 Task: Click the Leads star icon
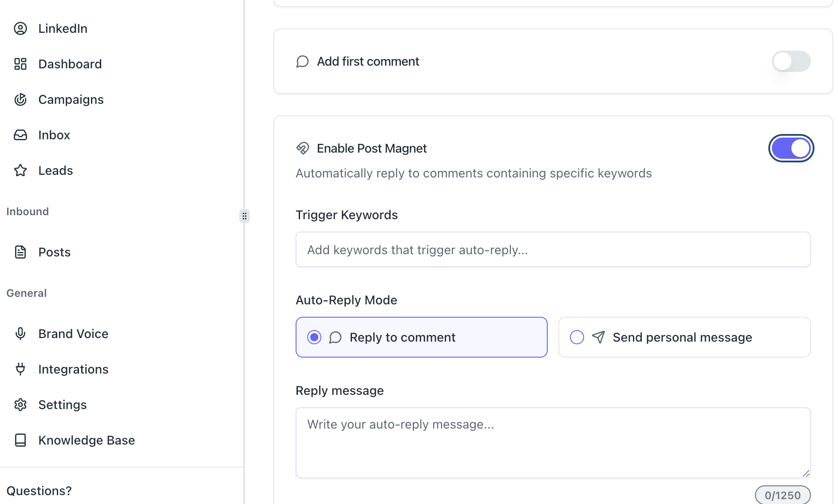20,170
